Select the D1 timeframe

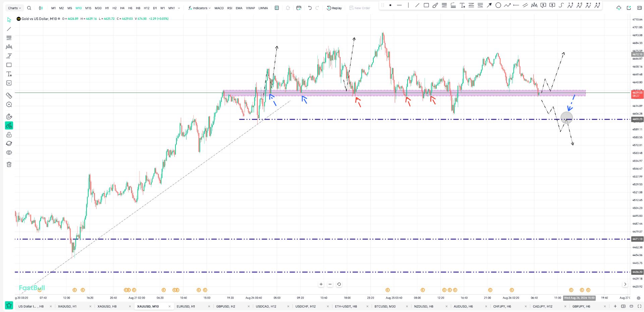155,8
